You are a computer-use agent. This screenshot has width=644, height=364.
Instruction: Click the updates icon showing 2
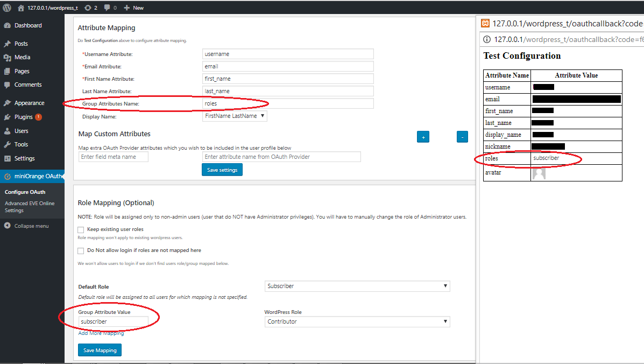pyautogui.click(x=88, y=8)
